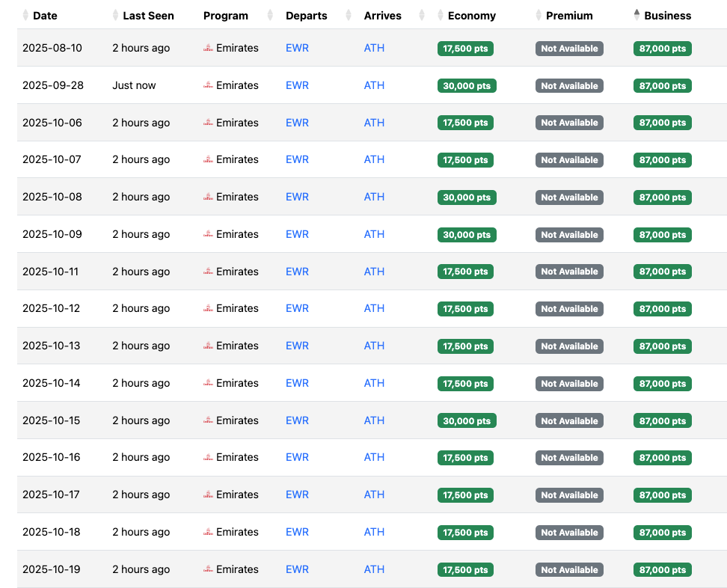Open ATH link in 2025-09-28 row
Screen dimensions: 727x588
tap(374, 85)
